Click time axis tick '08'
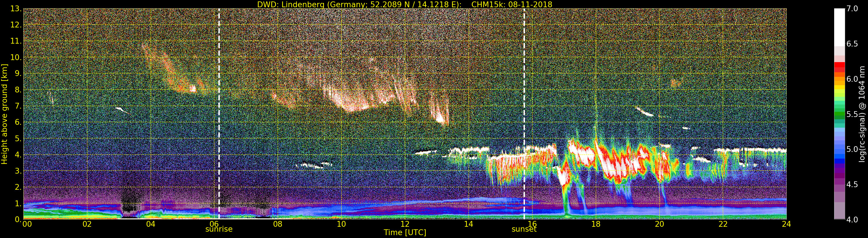Image resolution: width=868 pixels, height=238 pixels. coord(278,224)
